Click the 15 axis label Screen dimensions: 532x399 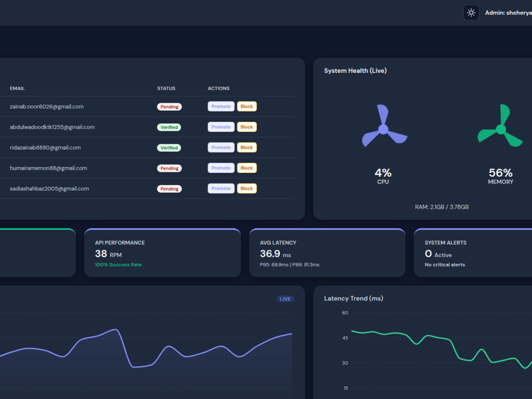pos(346,388)
